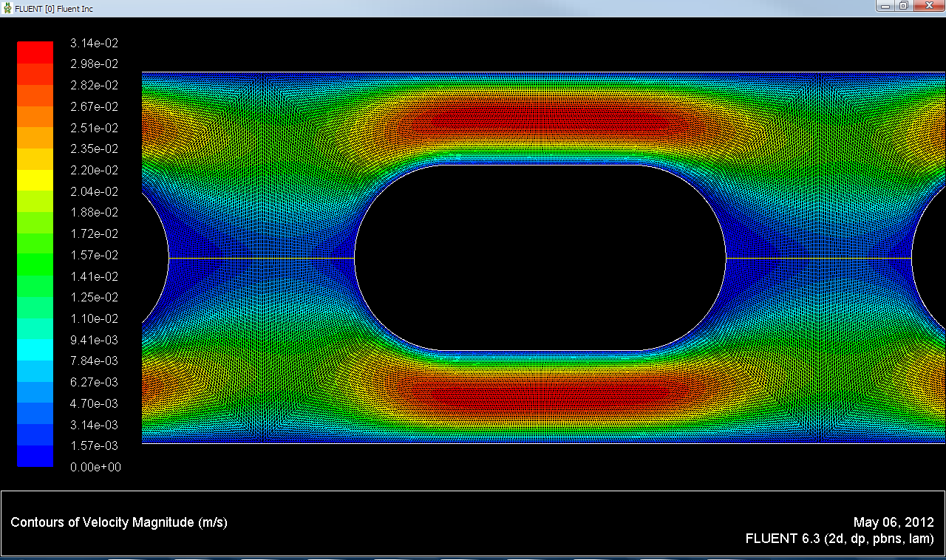The height and width of the screenshot is (560, 946).
Task: Click the 1.10e-02 legend value
Action: pos(95,318)
